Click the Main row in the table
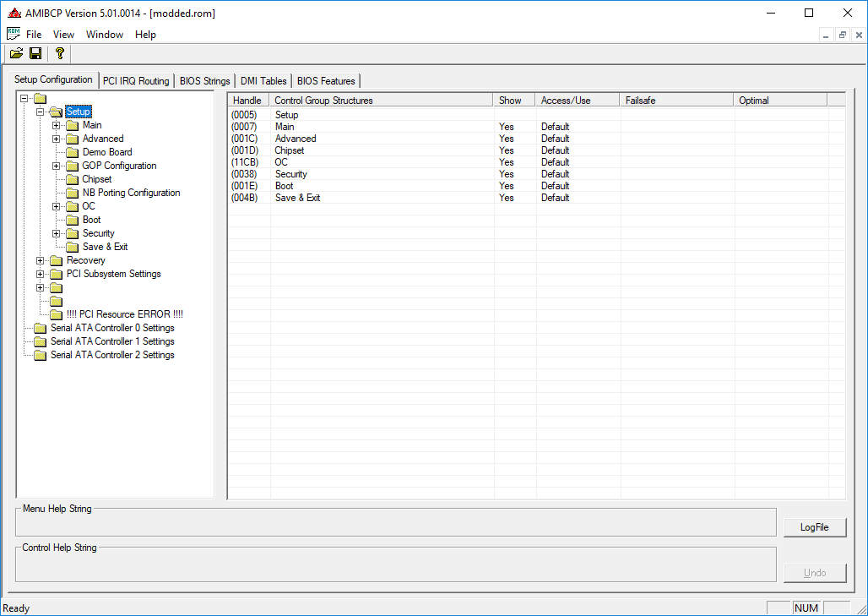This screenshot has height=616, width=868. click(x=536, y=127)
